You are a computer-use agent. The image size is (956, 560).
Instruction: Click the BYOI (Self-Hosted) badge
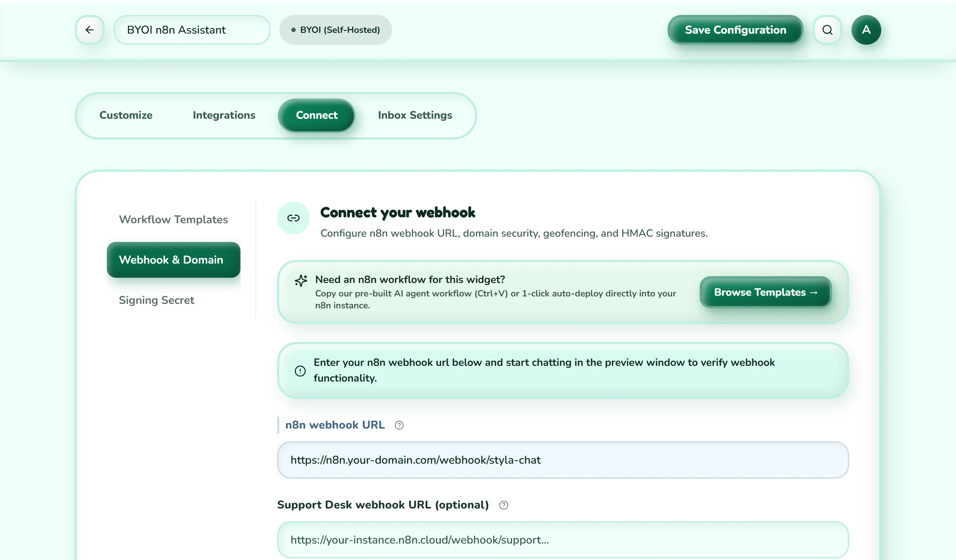click(335, 30)
